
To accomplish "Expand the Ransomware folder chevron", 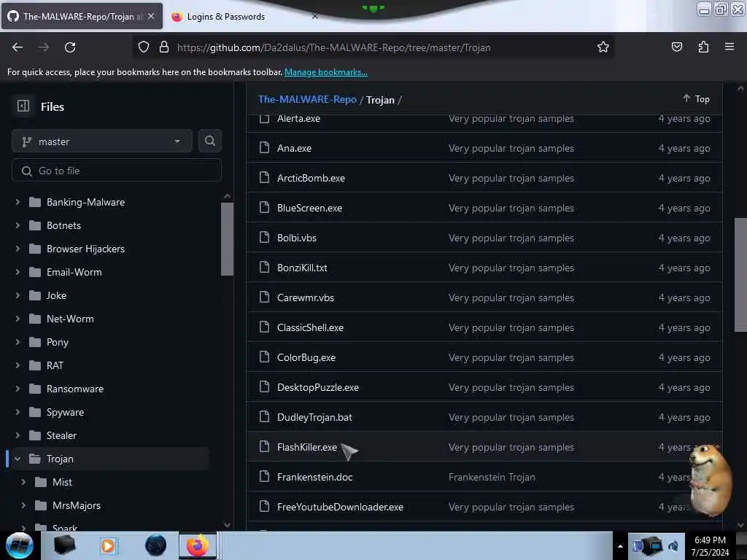I will tap(18, 389).
